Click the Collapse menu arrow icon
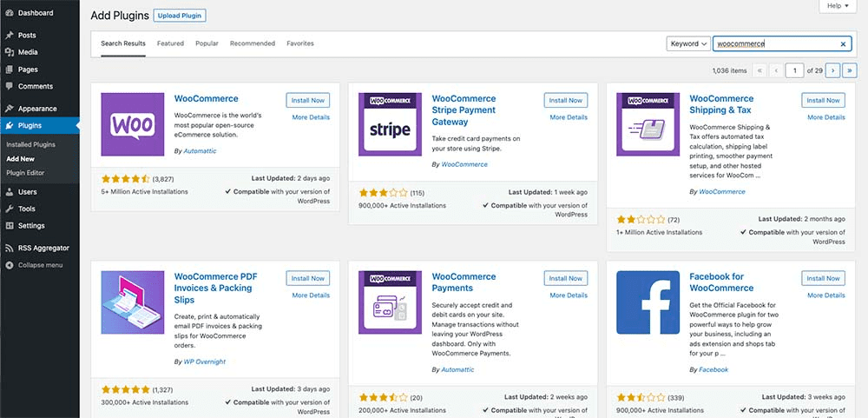The height and width of the screenshot is (418, 868). (9, 265)
